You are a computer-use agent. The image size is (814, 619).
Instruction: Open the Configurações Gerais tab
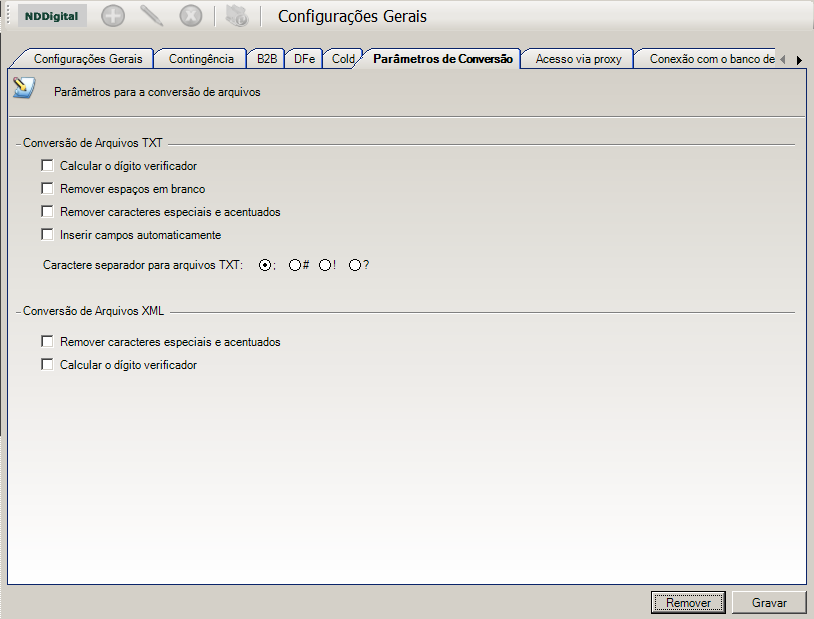[x=88, y=59]
